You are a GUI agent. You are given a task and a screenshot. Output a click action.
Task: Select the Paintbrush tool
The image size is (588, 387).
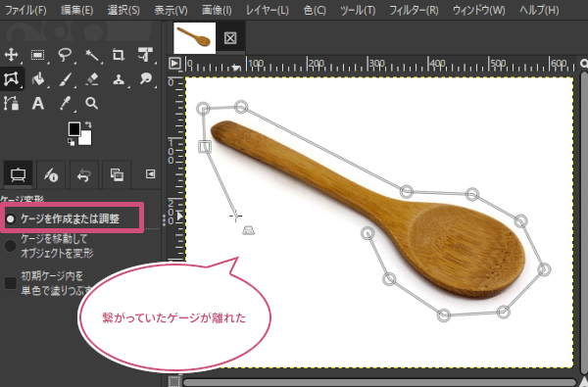[x=65, y=78]
